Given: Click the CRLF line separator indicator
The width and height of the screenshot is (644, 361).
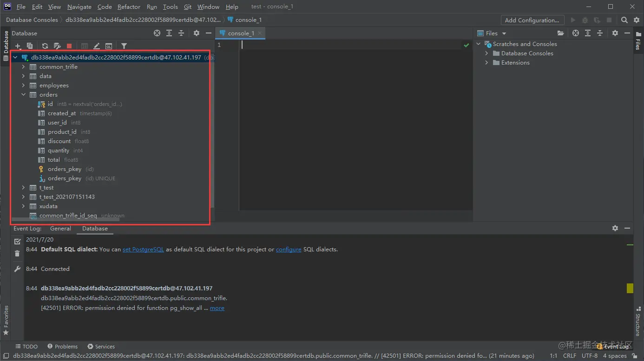Looking at the screenshot, I should tap(570, 356).
